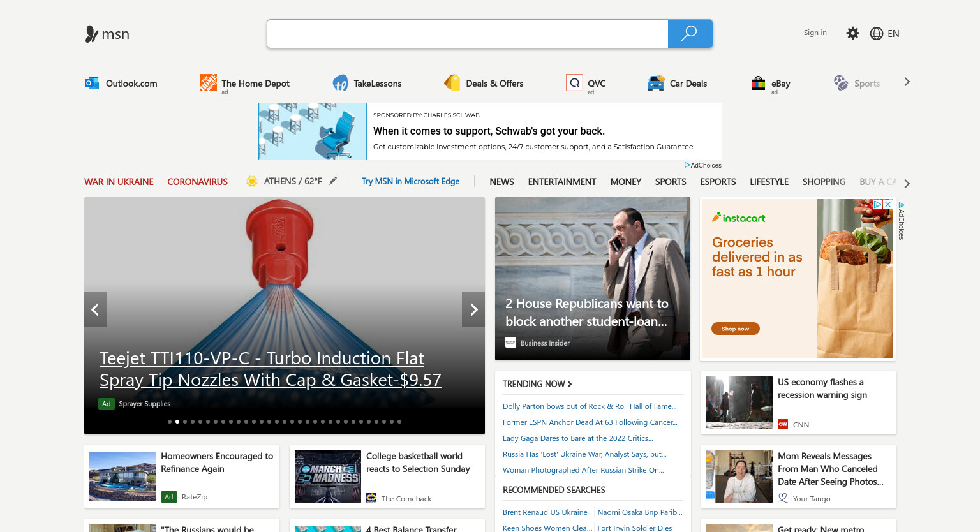
Task: Select the first carousel indicator dot
Action: pos(170,422)
